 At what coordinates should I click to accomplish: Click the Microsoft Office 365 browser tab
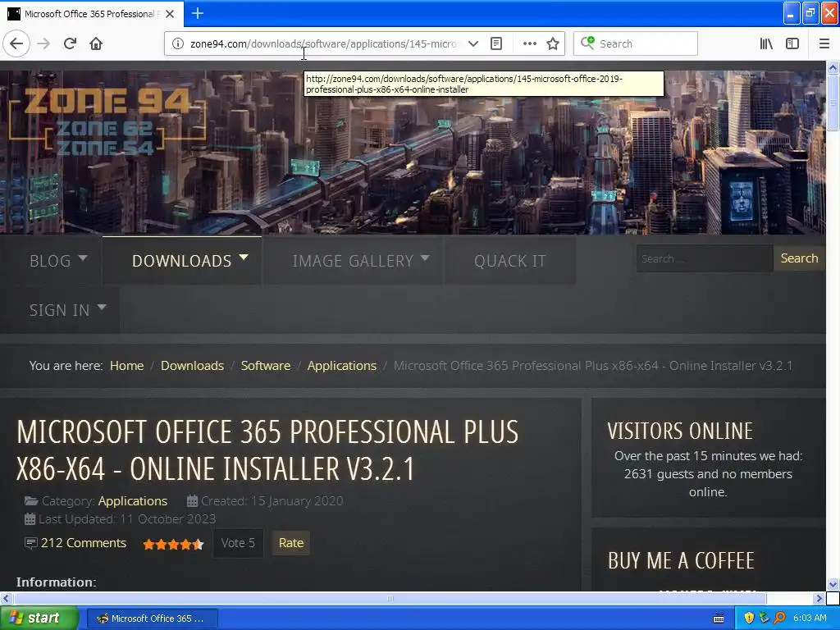(92, 14)
